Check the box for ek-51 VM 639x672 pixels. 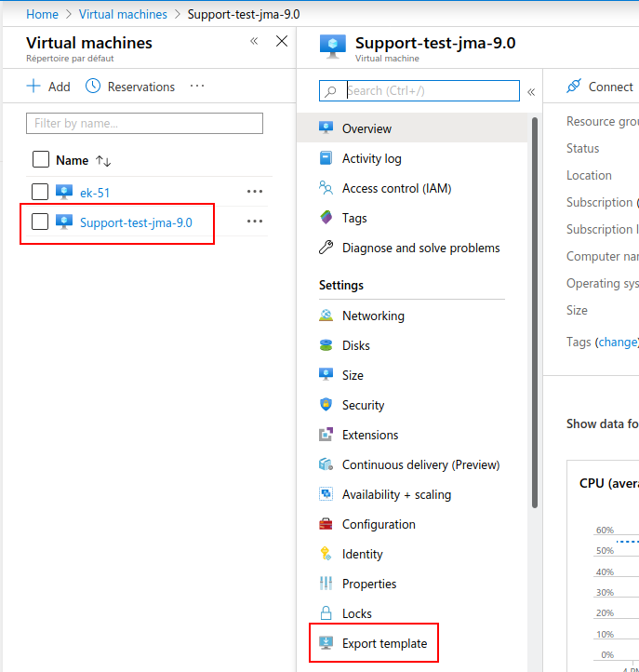(x=40, y=192)
